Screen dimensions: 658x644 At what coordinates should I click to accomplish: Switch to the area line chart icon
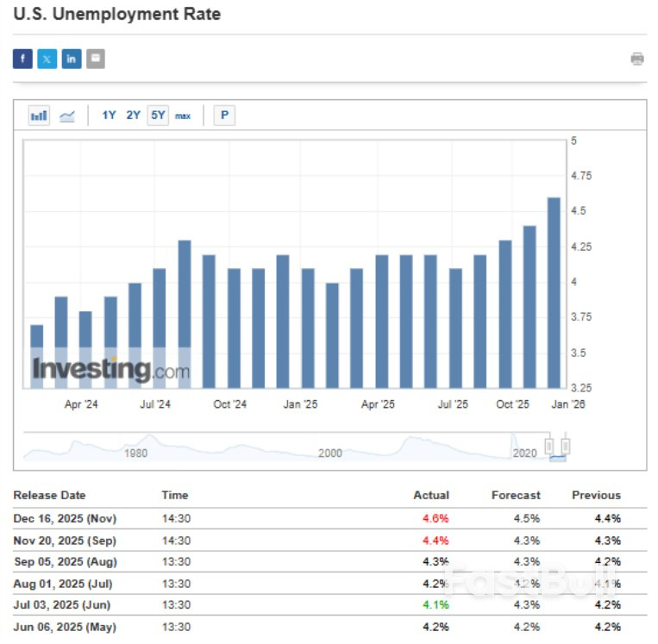(66, 116)
